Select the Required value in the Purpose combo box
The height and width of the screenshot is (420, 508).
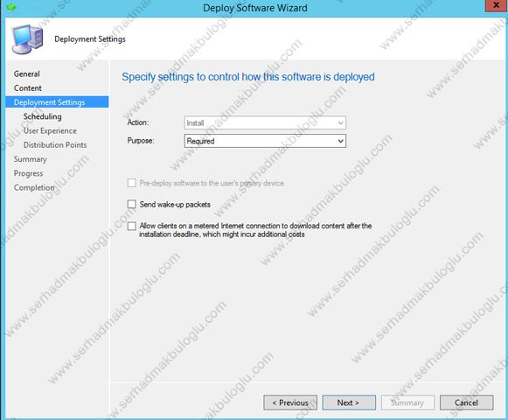click(x=265, y=141)
